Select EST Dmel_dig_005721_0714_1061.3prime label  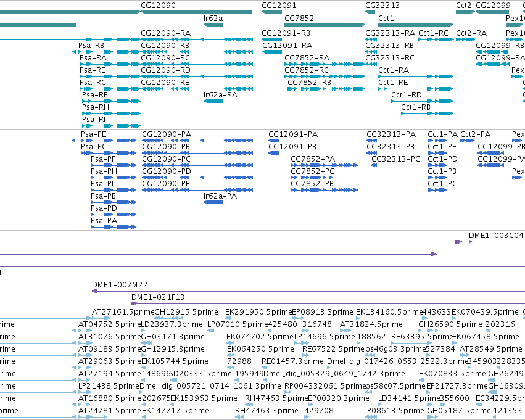coord(210,386)
